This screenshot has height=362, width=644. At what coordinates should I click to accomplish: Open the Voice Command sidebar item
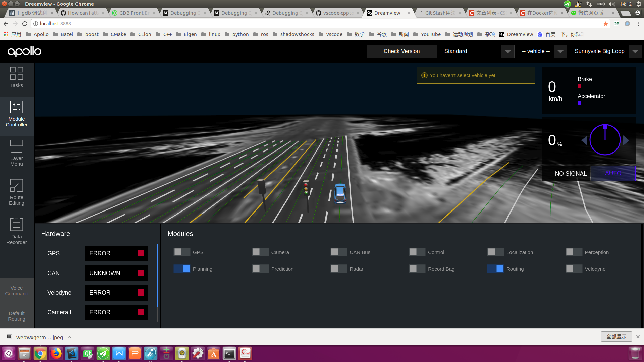tap(17, 291)
